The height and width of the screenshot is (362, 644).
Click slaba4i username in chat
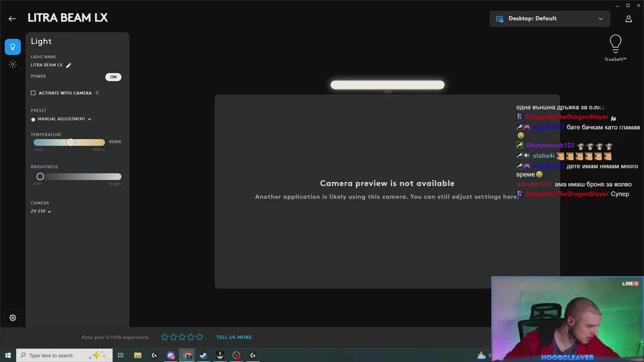[543, 156]
